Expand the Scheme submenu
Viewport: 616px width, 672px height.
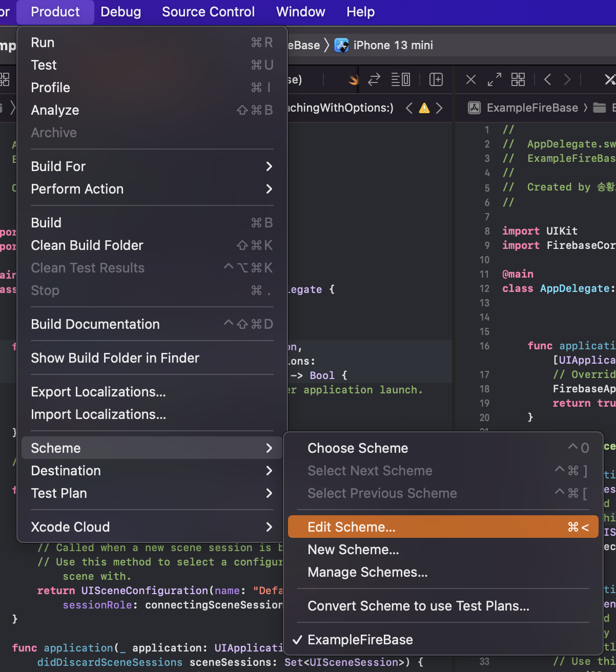click(x=152, y=448)
